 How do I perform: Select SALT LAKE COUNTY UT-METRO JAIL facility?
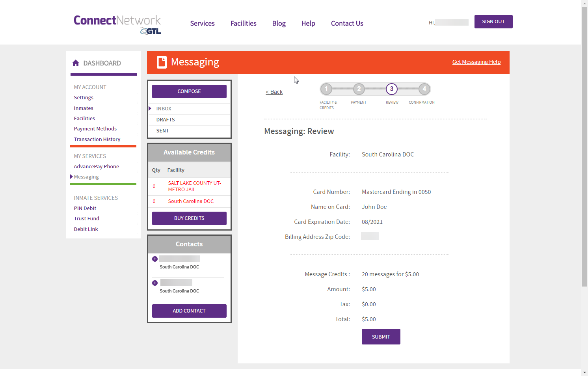195,186
